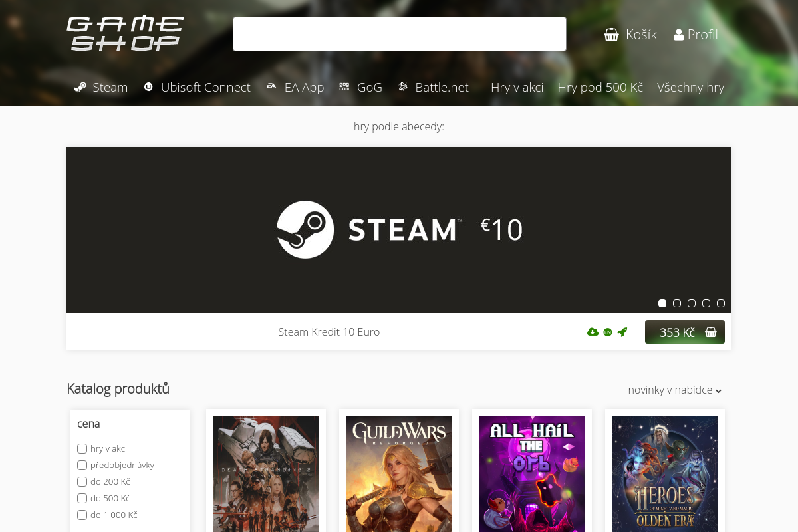Go to "Hry pod 500 Kč"
Image resolution: width=798 pixels, height=532 pixels.
tap(600, 87)
